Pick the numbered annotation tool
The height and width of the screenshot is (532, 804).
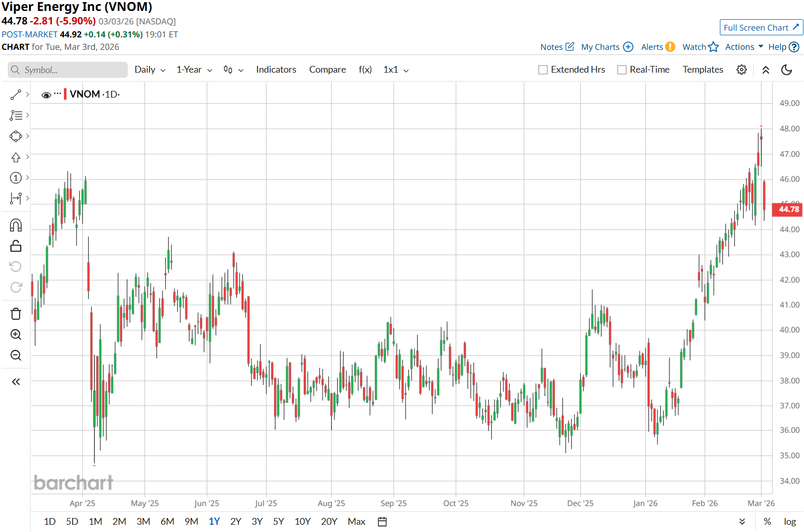(x=16, y=178)
